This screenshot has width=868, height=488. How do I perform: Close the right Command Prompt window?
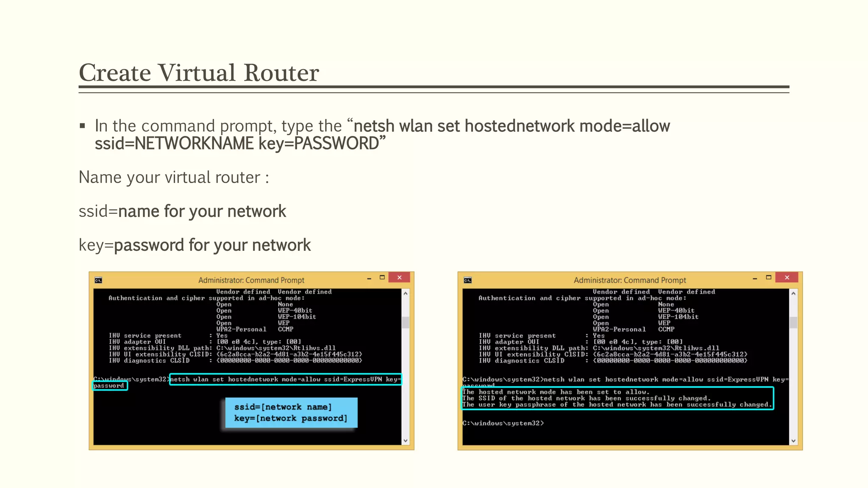(787, 277)
